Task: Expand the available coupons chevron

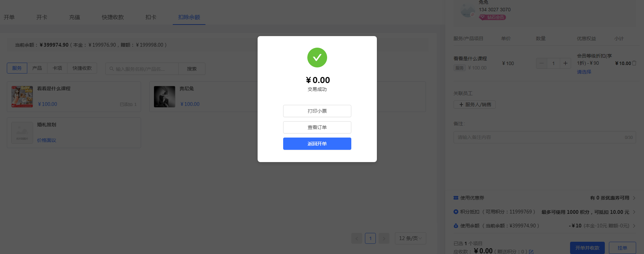Action: (x=634, y=198)
